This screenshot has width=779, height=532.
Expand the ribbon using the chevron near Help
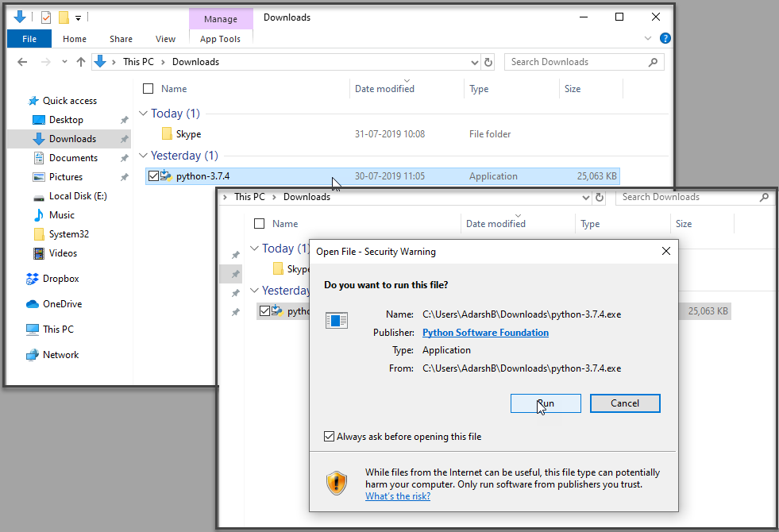648,38
